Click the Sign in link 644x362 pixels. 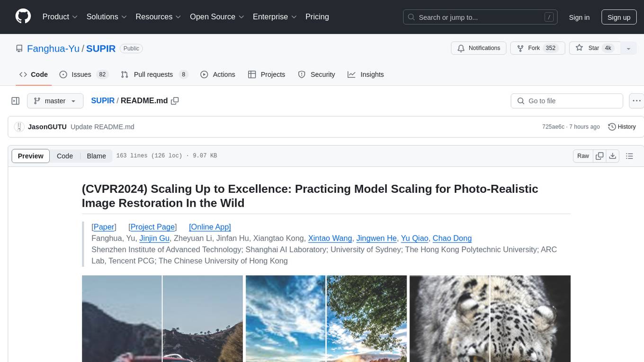tap(579, 17)
